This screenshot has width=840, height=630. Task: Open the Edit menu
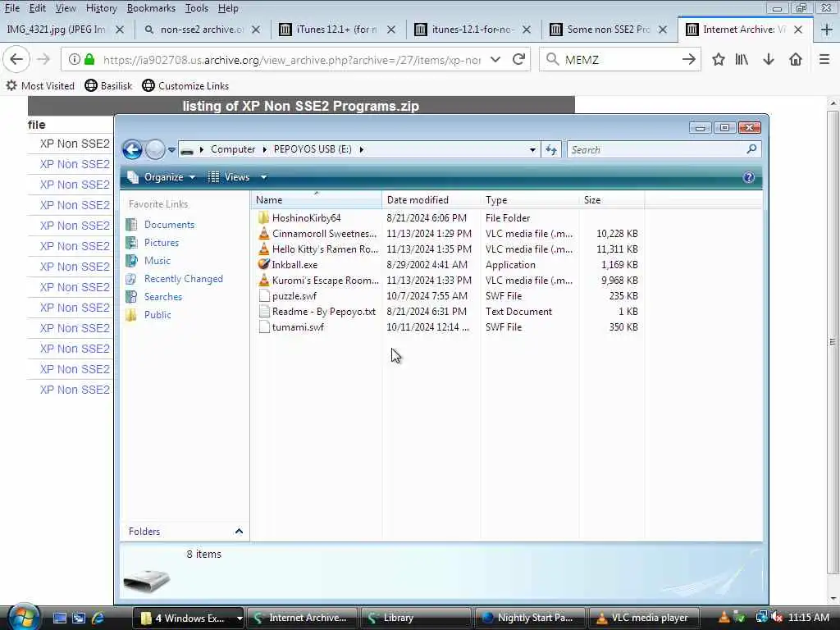pyautogui.click(x=37, y=8)
